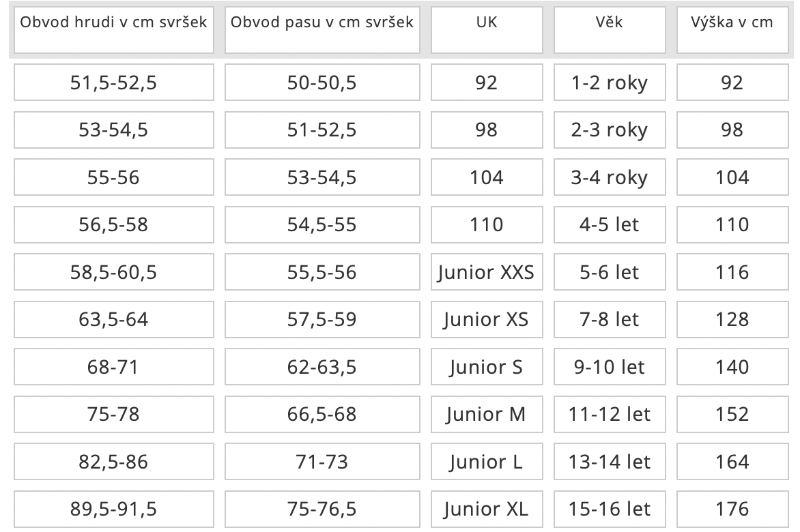800x532 pixels.
Task: Select the Junior XXS size cell
Action: 487,271
